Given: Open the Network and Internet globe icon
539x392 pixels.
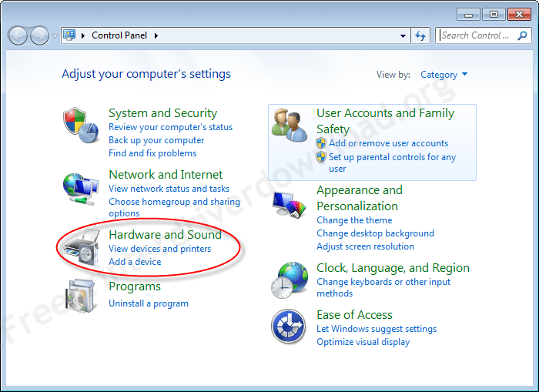Looking at the screenshot, I should [x=80, y=189].
